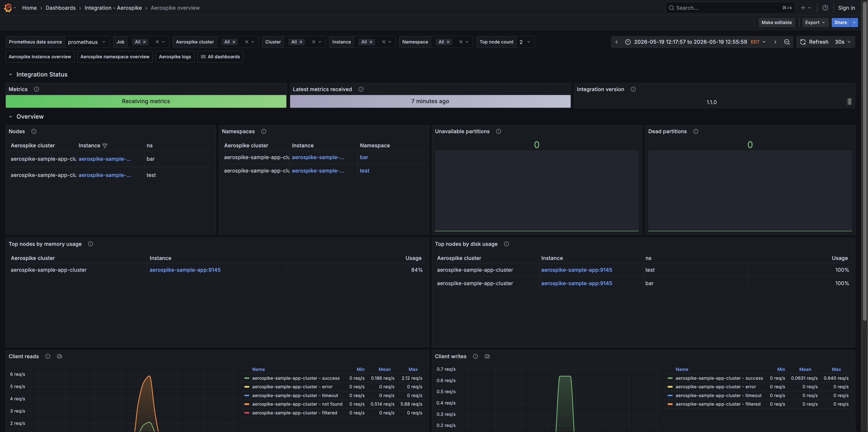
Task: Click the Make editable button
Action: [x=776, y=23]
